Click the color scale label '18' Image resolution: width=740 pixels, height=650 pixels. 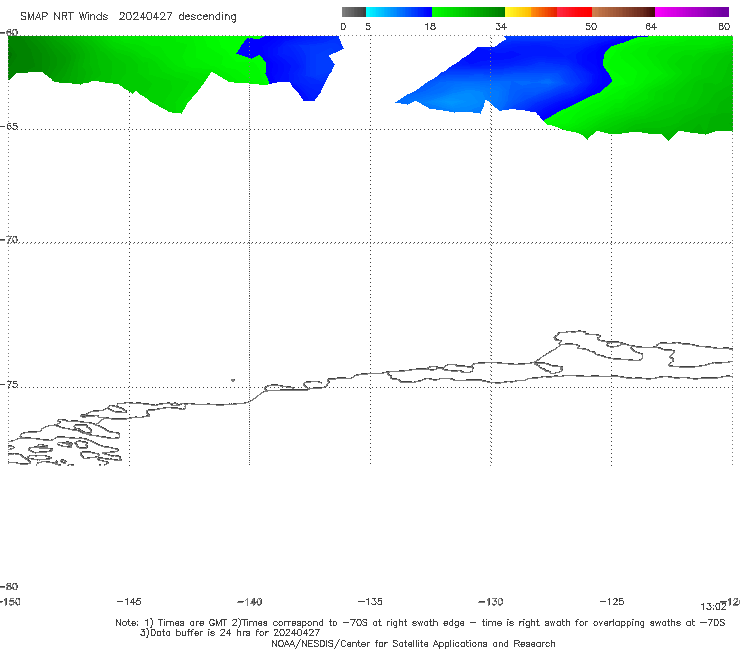pyautogui.click(x=430, y=26)
